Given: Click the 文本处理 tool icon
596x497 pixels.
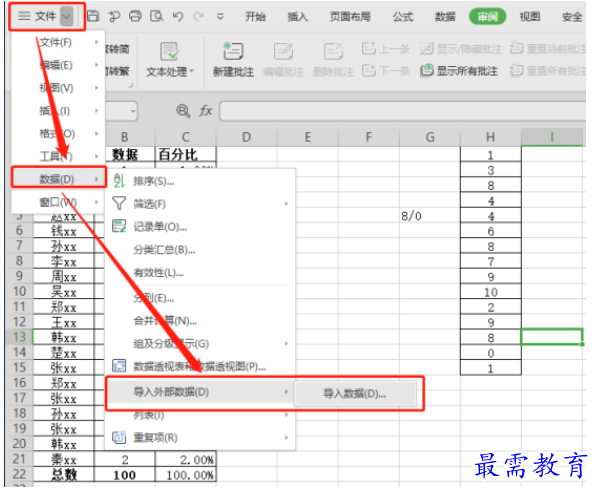Looking at the screenshot, I should click(169, 52).
